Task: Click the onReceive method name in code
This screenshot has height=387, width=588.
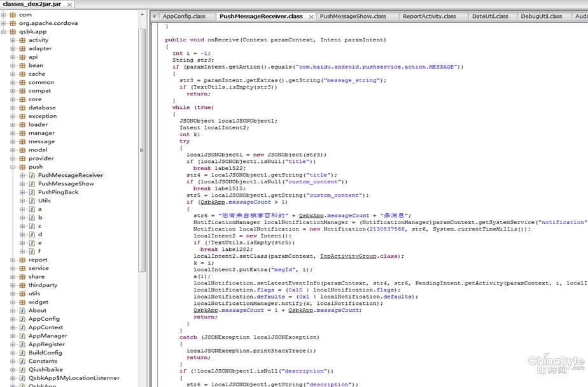Action: pyautogui.click(x=223, y=39)
